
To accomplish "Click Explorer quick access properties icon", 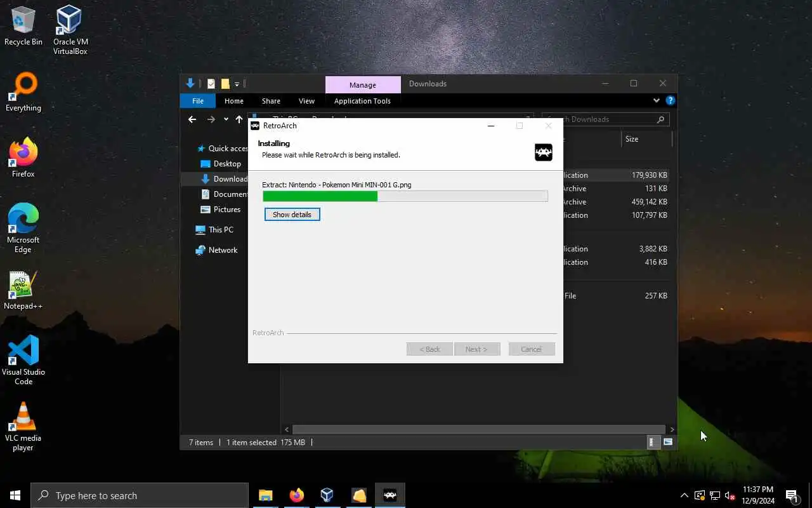I will point(211,84).
